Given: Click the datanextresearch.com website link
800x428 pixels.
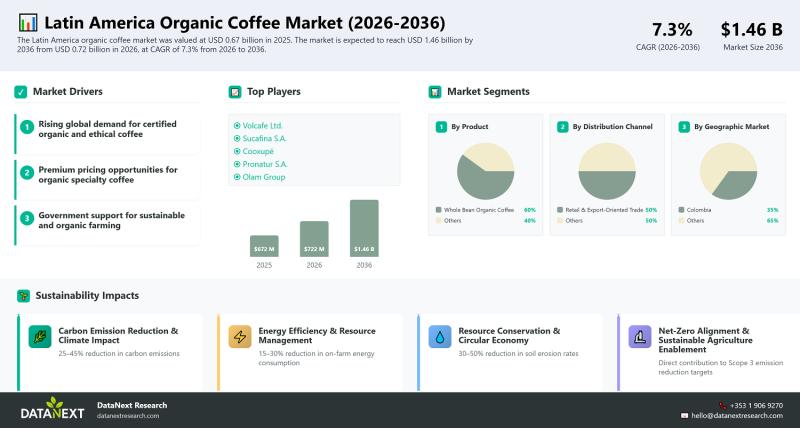Looking at the screenshot, I should click(128, 415).
